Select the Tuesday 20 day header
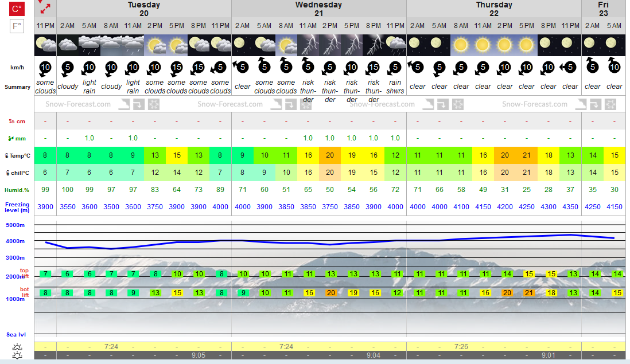 tap(144, 9)
